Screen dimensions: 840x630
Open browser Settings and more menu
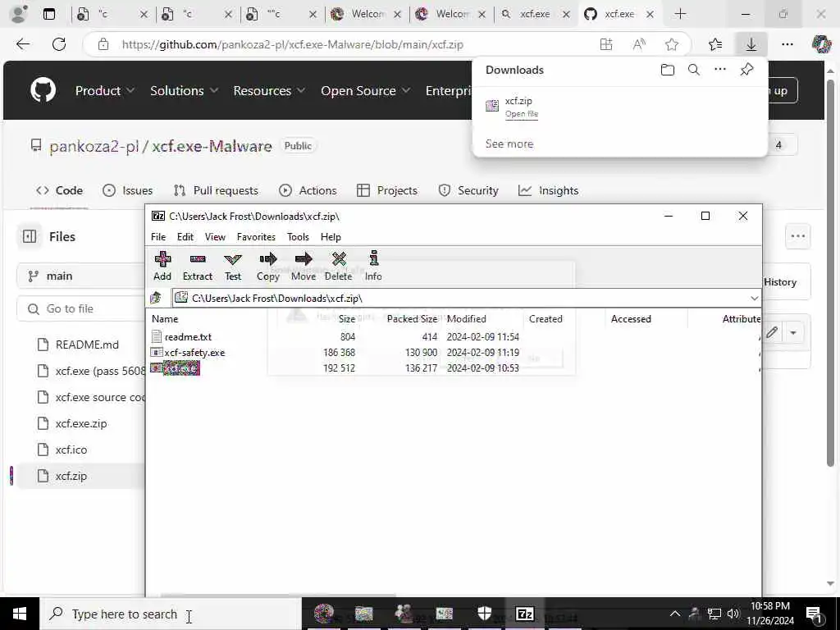click(787, 44)
